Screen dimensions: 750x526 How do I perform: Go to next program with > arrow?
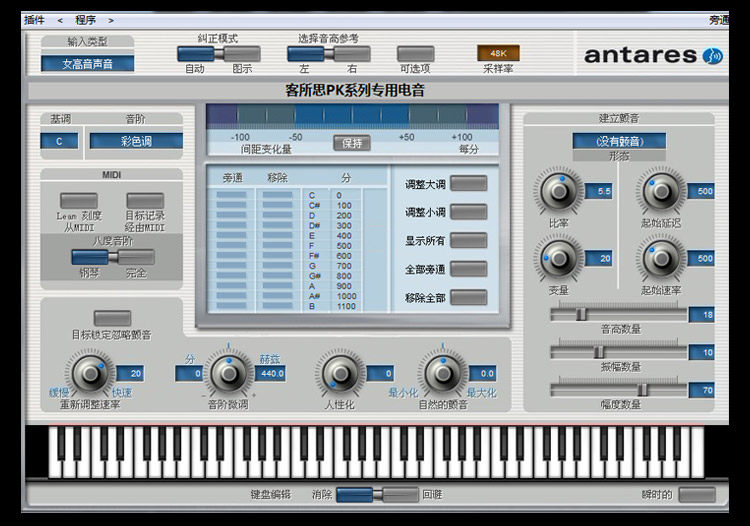110,21
